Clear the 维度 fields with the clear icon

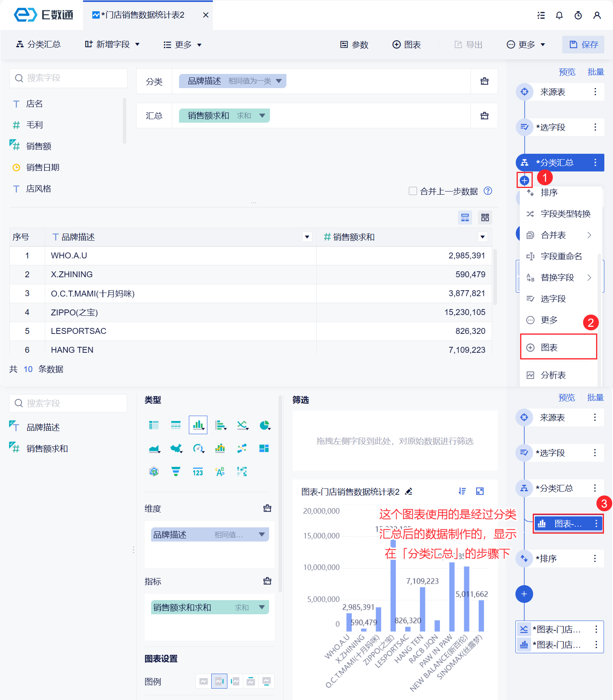(x=267, y=508)
